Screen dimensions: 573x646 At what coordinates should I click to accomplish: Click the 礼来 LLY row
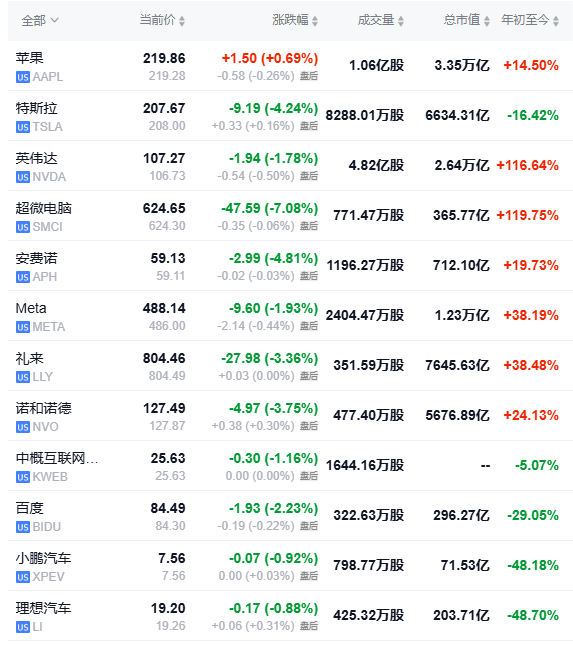pyautogui.click(x=290, y=366)
